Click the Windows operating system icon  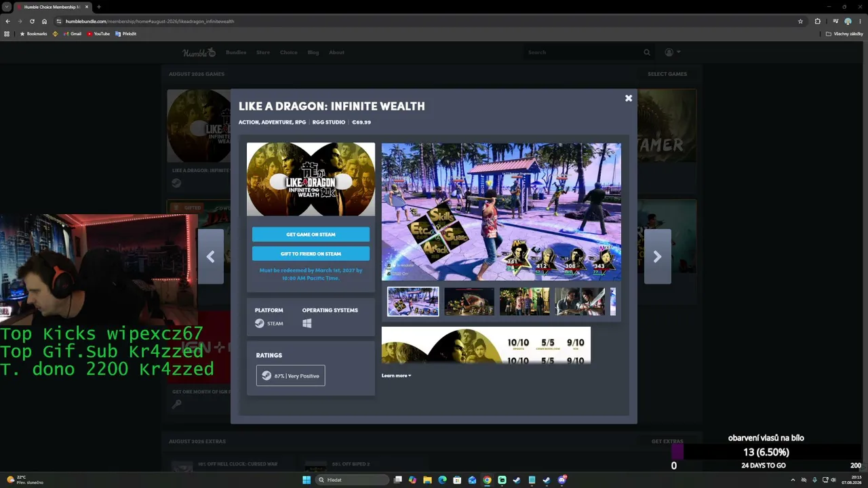tap(307, 323)
